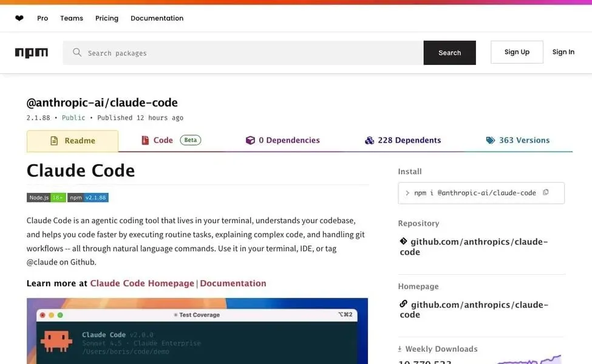The height and width of the screenshot is (364, 592).
Task: Open the 0 Dependencies tab
Action: coord(282,140)
